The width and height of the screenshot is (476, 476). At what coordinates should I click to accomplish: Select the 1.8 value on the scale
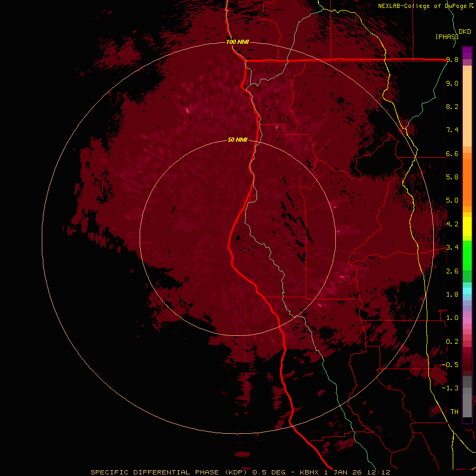[452, 295]
